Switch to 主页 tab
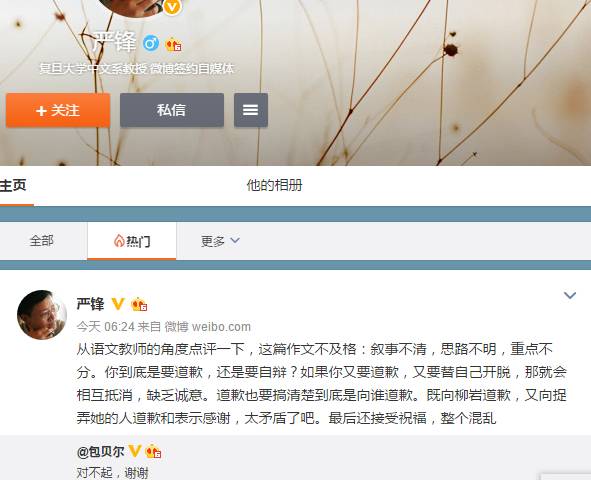The image size is (591, 480). tap(13, 185)
